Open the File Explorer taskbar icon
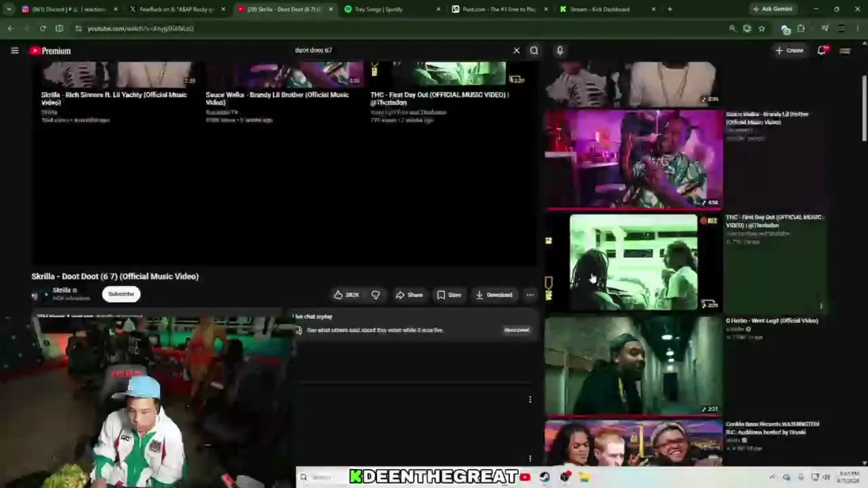 [x=585, y=477]
